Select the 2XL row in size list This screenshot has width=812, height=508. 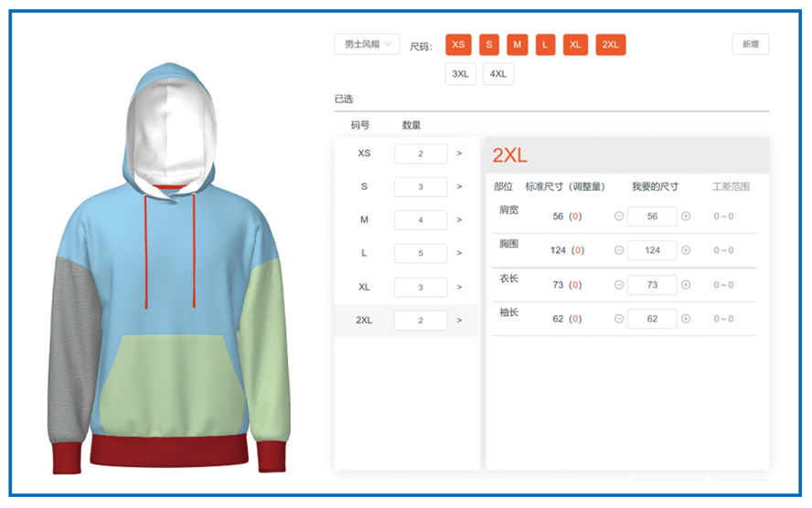407,320
